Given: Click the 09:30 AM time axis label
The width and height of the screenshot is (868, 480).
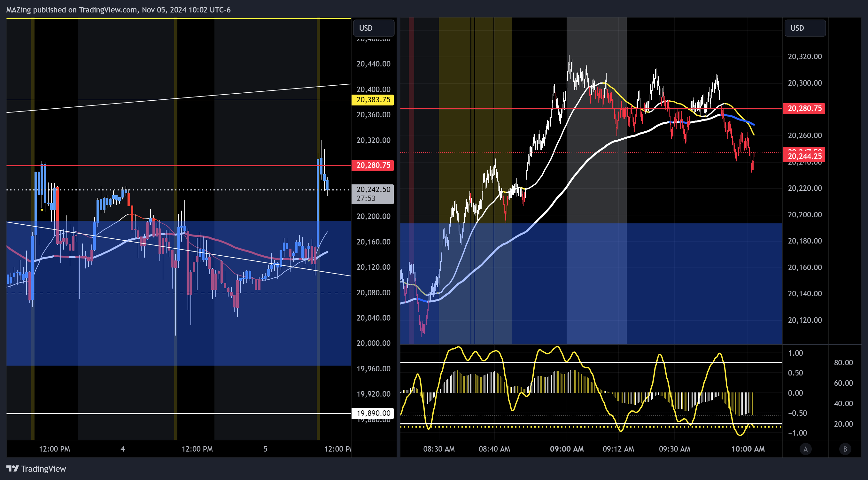Looking at the screenshot, I should pos(675,449).
